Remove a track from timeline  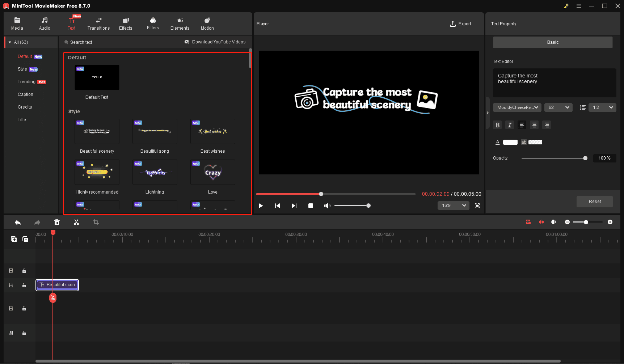[x=25, y=239]
